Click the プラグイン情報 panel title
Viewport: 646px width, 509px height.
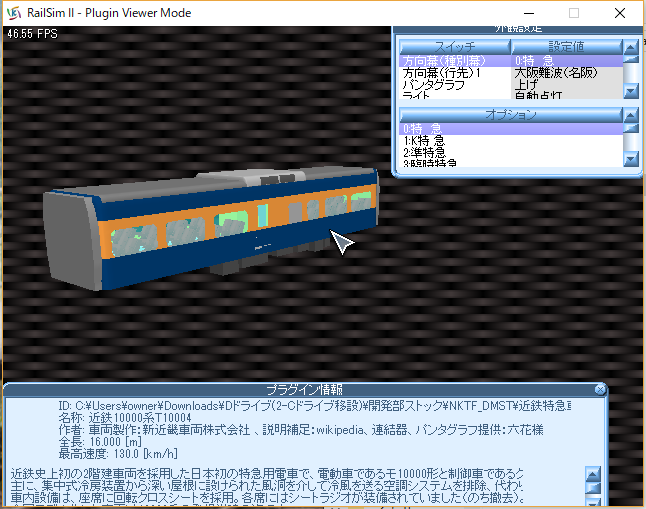pos(304,389)
